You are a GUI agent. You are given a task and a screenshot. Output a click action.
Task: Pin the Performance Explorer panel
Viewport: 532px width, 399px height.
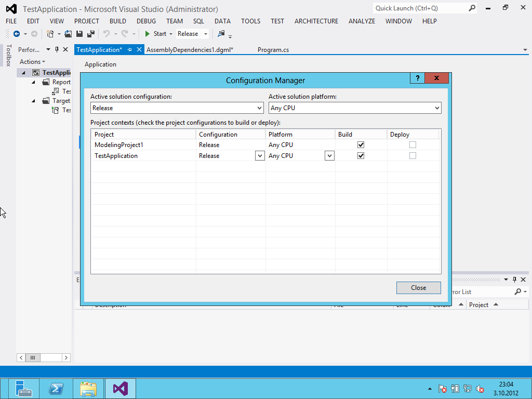pyautogui.click(x=57, y=49)
